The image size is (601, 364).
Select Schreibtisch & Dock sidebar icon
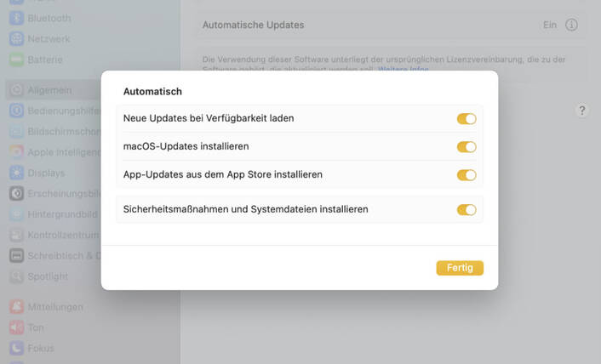pos(16,255)
